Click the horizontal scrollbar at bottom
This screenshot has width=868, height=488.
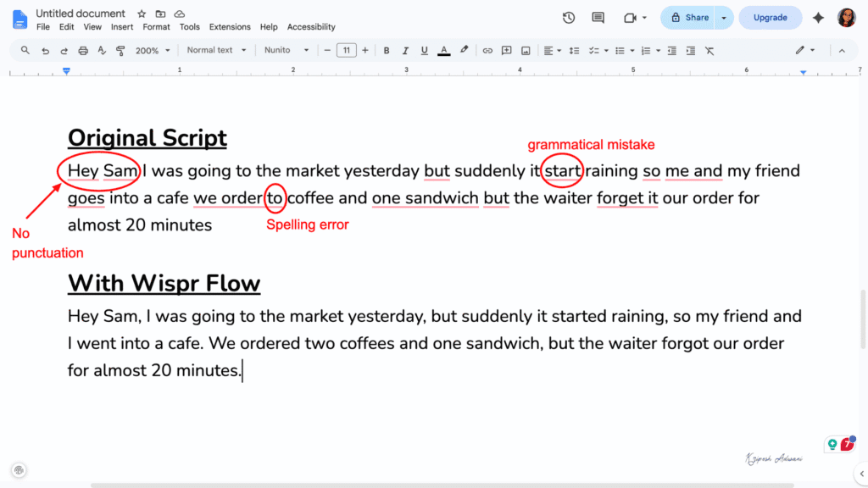coord(442,485)
